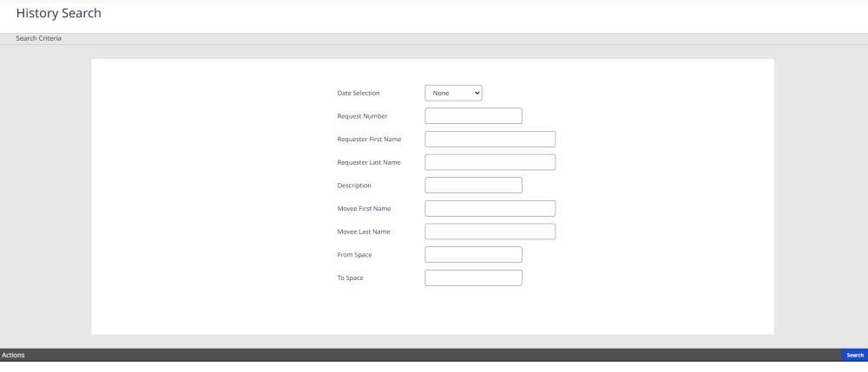This screenshot has width=868, height=372.
Task: Click the Description label text
Action: pyautogui.click(x=354, y=186)
